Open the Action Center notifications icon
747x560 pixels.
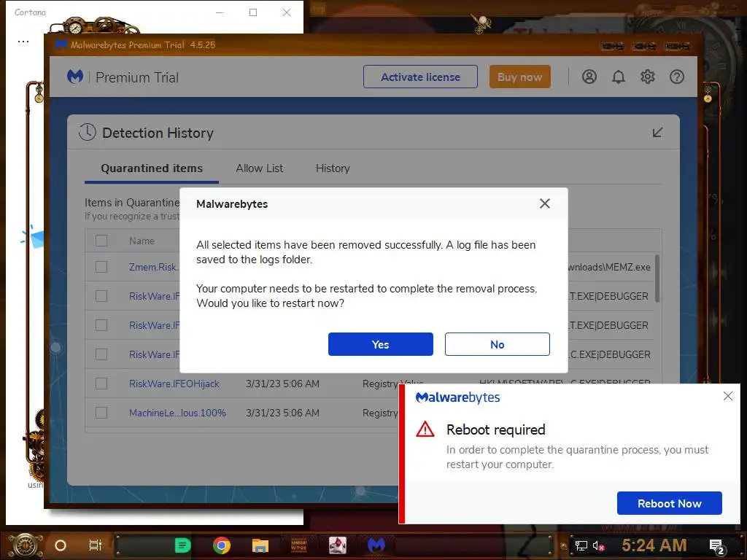tap(717, 547)
